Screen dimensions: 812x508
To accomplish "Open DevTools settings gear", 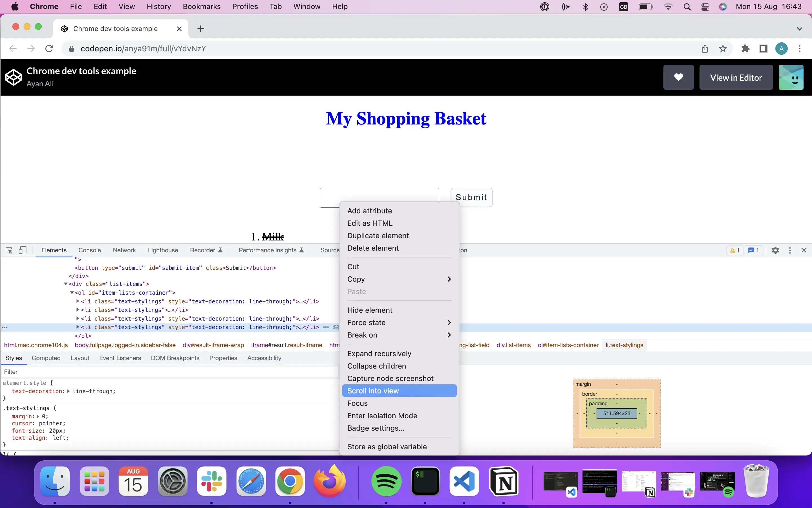I will click(x=775, y=250).
